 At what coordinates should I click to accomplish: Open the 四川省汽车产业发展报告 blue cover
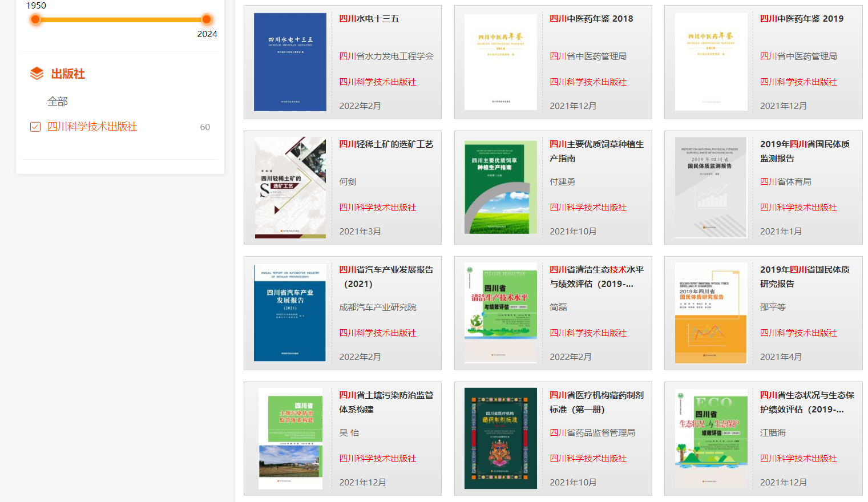coord(290,313)
